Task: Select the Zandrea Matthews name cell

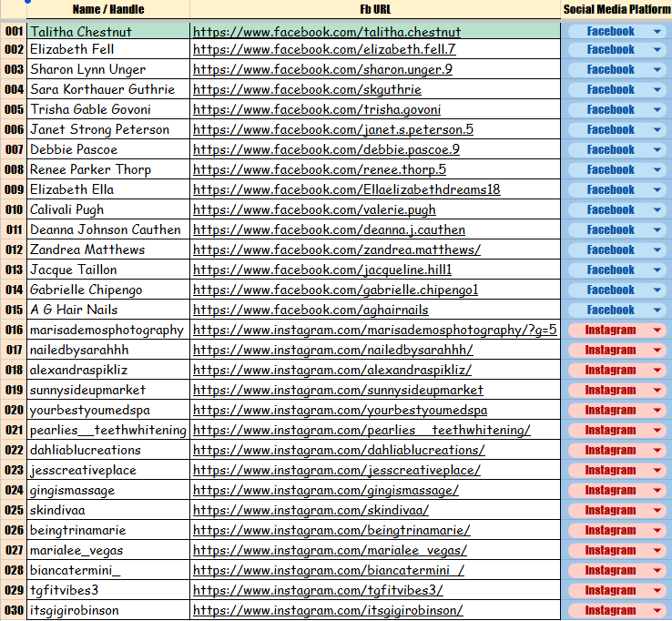Action: point(108,249)
